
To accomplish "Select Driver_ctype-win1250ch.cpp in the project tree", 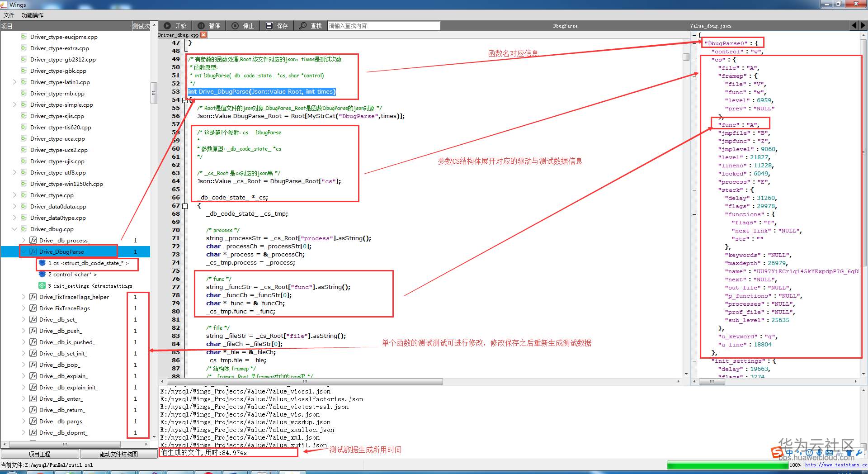I will (x=66, y=184).
